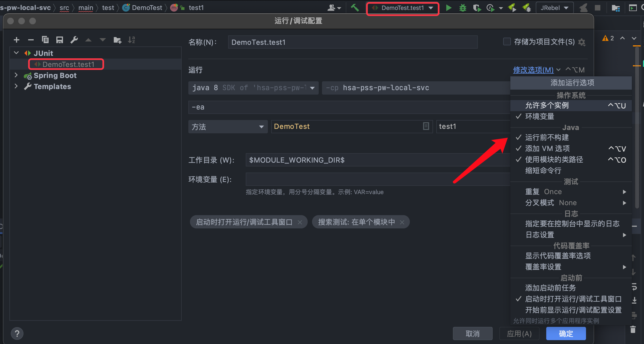644x344 pixels.
Task: Click the Debug bug icon
Action: click(463, 8)
